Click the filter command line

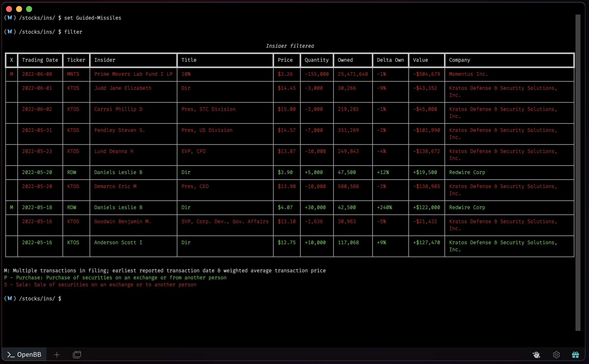click(43, 32)
